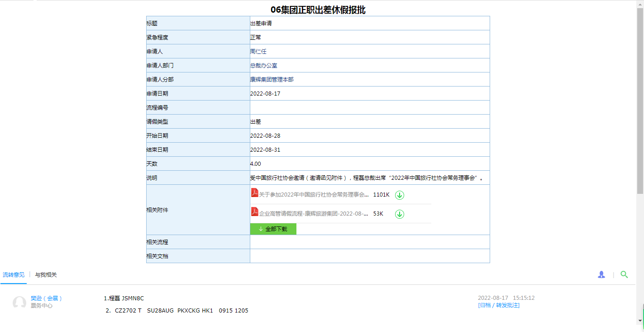This screenshot has height=332, width=644.
Task: Open the 总裁办公室 department link
Action: 263,66
